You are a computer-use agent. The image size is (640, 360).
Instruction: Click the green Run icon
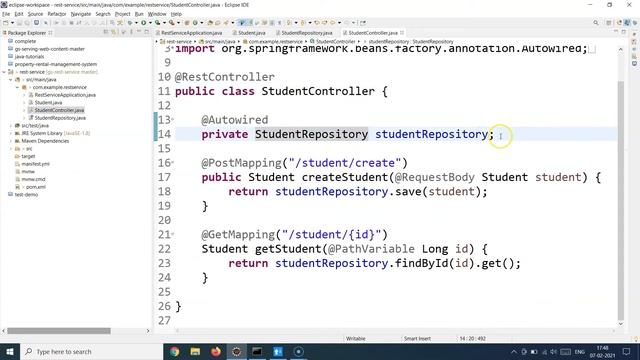(143, 23)
